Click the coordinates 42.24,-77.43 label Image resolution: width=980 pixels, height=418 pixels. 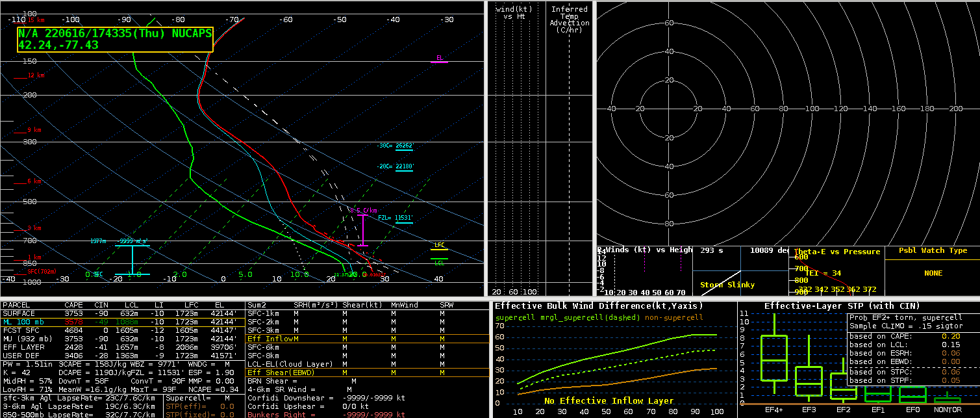pos(58,45)
